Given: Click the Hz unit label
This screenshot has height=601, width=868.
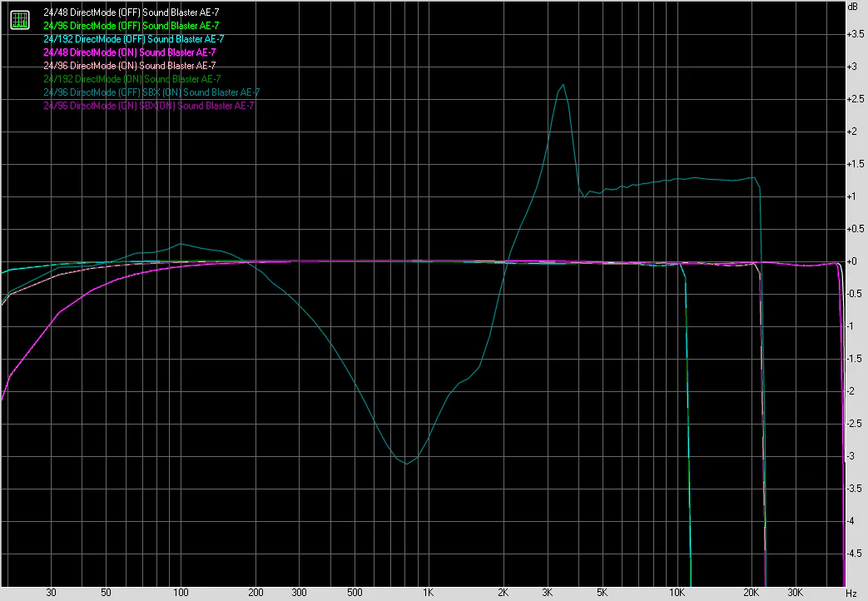Looking at the screenshot, I should (x=851, y=594).
